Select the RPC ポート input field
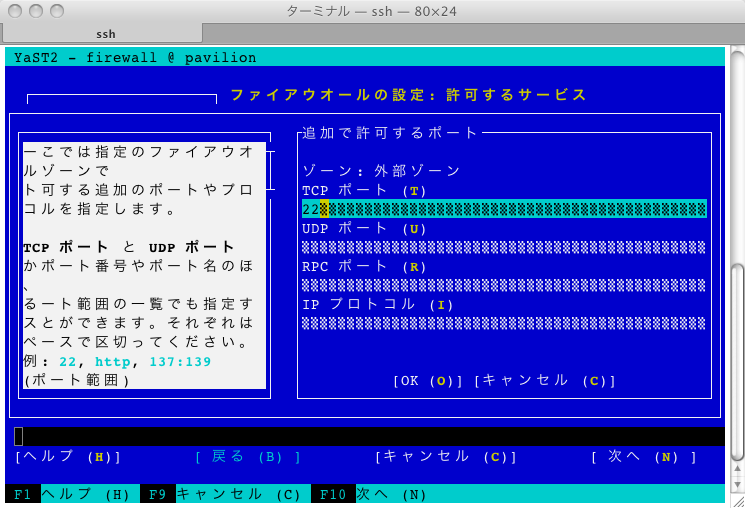The width and height of the screenshot is (745, 508). coord(504,285)
